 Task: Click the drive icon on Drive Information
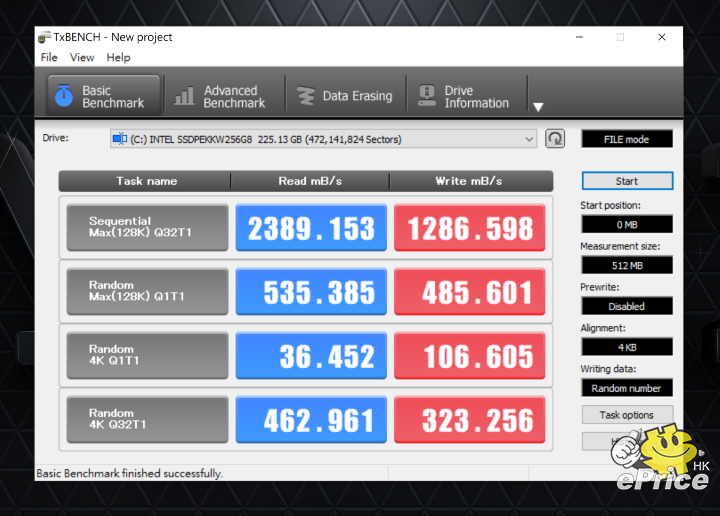click(x=427, y=95)
